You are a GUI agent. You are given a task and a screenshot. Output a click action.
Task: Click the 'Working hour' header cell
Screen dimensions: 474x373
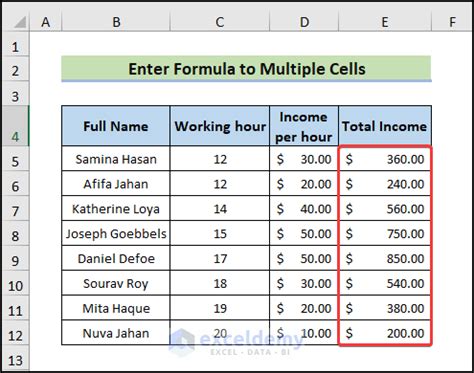[x=220, y=126]
